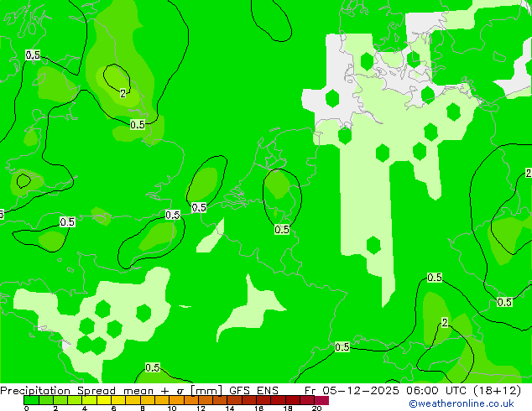This screenshot has height=411, width=532.
Task: Select the magenta legend swatch beyond 20
Action: [321, 400]
